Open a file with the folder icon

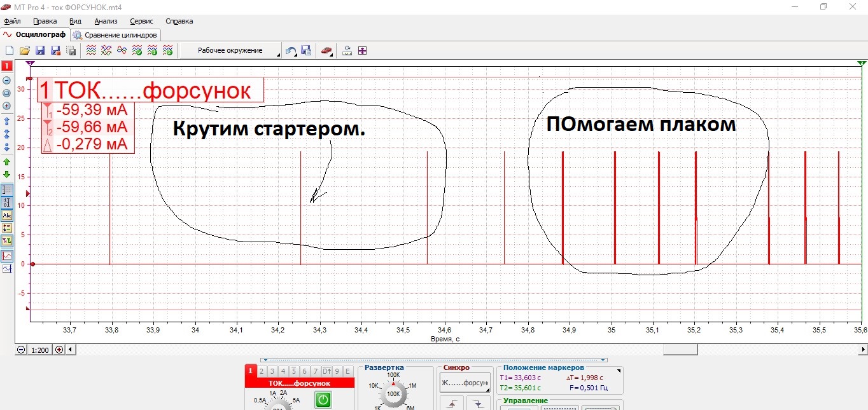[x=25, y=51]
